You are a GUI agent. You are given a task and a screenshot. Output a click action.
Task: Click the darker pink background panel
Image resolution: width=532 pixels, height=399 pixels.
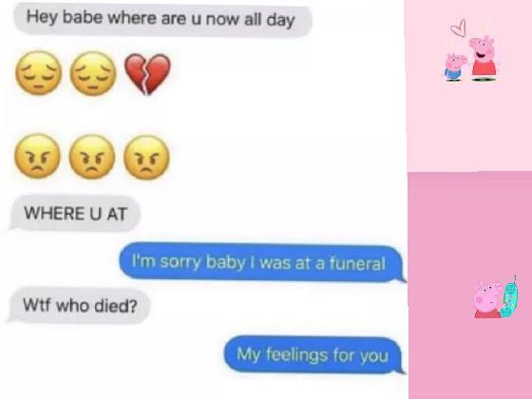[x=469, y=285]
